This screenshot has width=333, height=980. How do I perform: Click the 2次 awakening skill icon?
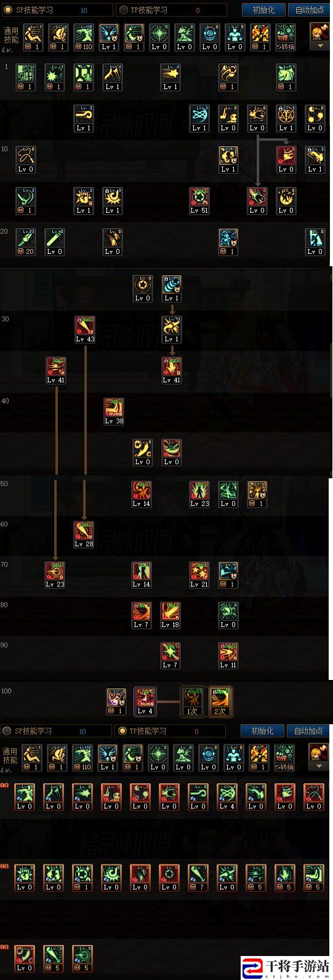coord(220,701)
